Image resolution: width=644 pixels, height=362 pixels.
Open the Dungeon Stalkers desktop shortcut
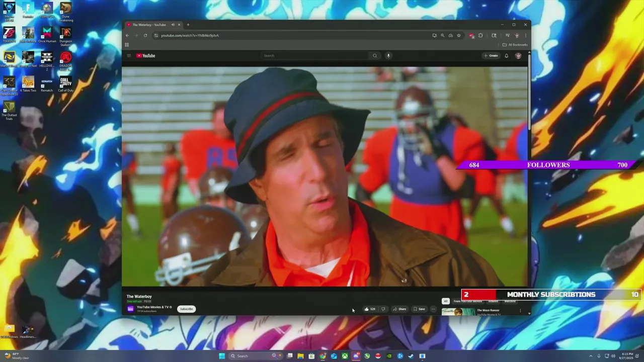tap(65, 36)
